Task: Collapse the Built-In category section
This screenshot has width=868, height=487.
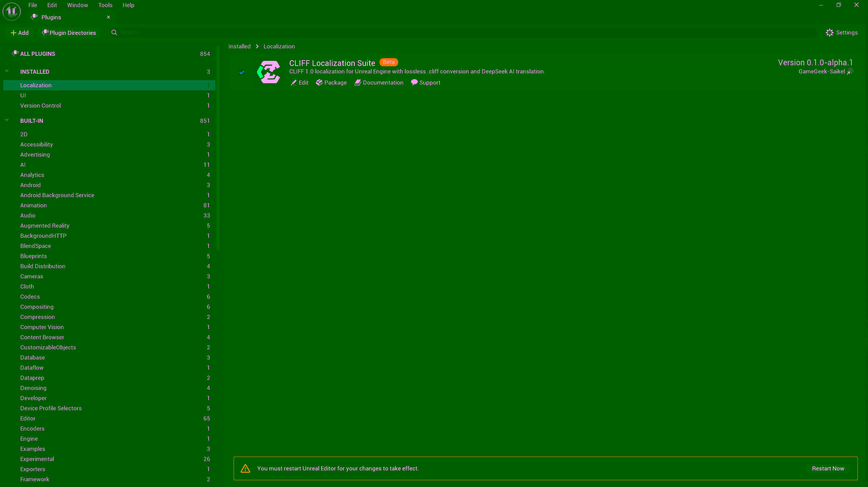Action: click(x=7, y=120)
